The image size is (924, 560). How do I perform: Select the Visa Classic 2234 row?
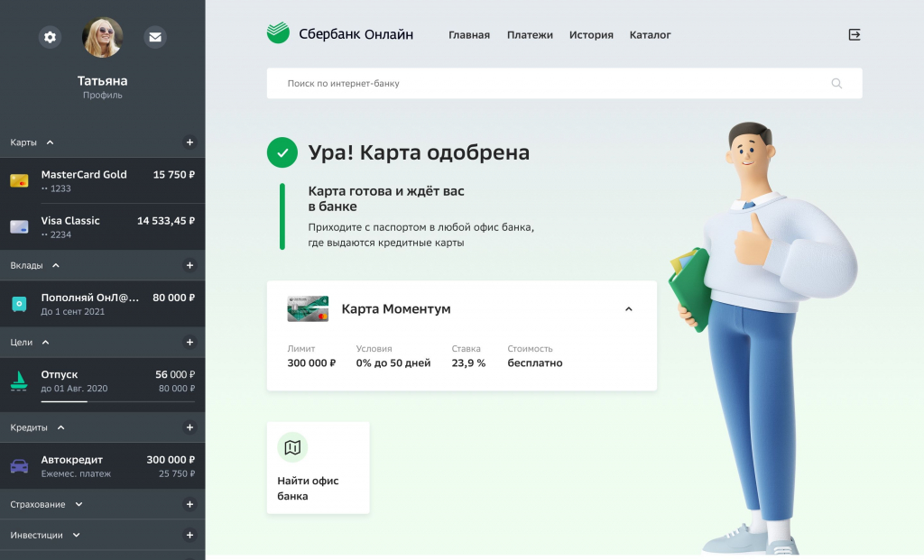click(103, 226)
